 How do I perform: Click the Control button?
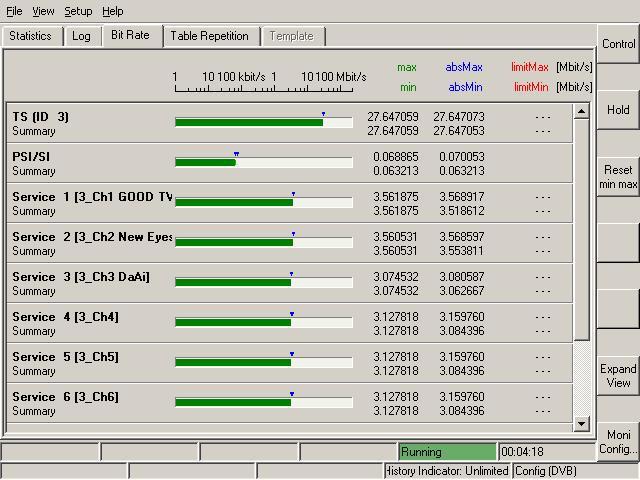[x=618, y=44]
